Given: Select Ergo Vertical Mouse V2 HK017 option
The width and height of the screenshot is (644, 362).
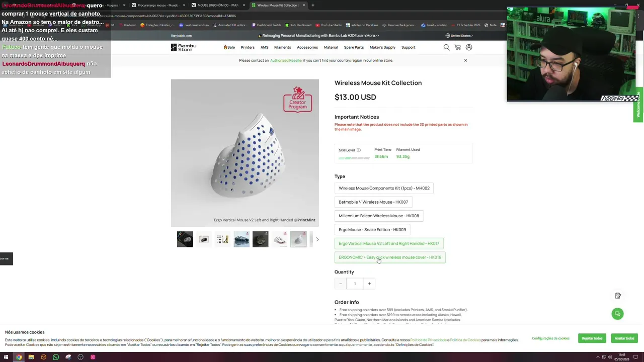Looking at the screenshot, I should pyautogui.click(x=389, y=243).
